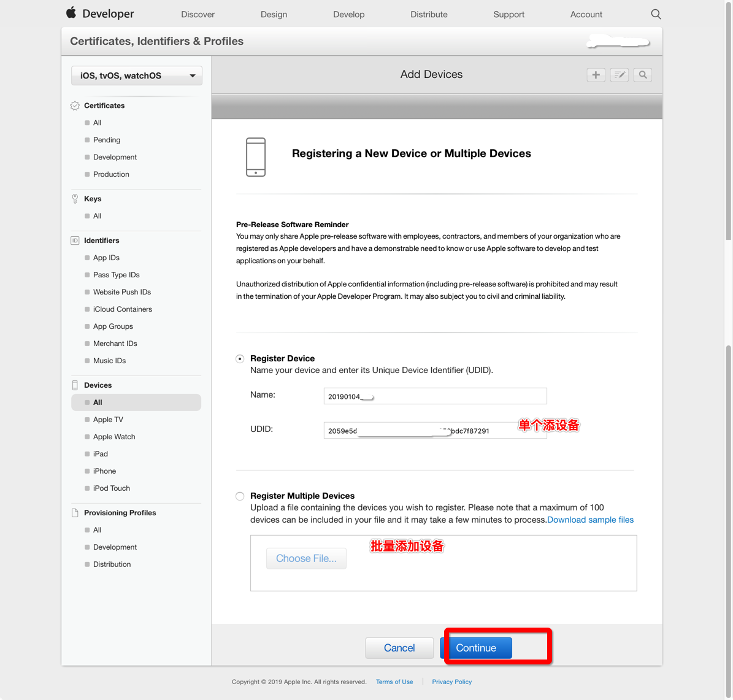The height and width of the screenshot is (700, 733).
Task: Open the Account menu
Action: click(586, 15)
